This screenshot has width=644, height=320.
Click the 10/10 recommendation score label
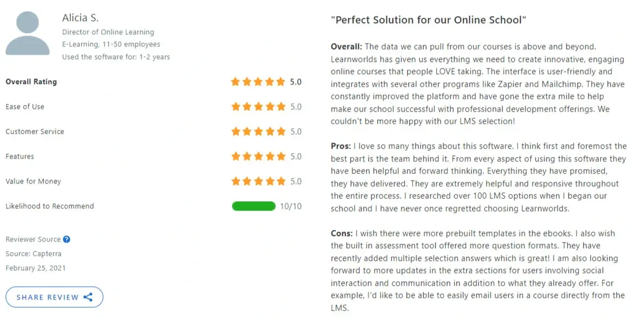(290, 206)
